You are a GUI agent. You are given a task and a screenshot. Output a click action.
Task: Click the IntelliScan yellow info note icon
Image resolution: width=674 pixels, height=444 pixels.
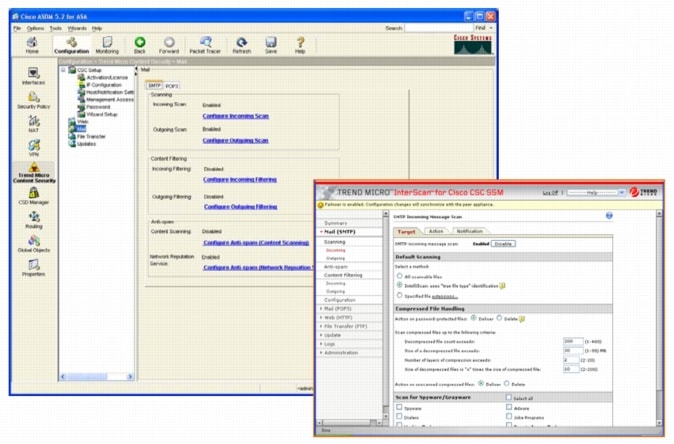502,286
